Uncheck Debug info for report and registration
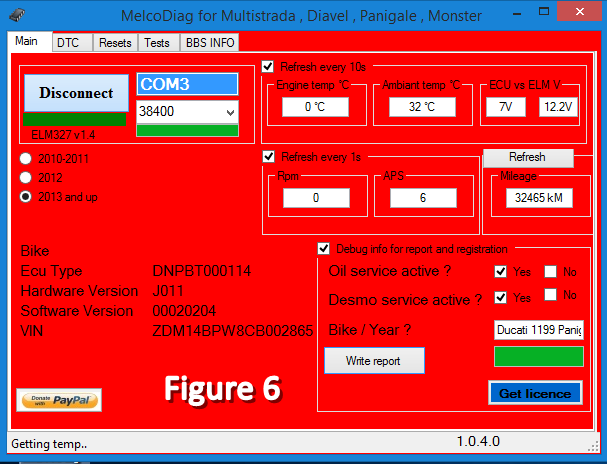Image resolution: width=607 pixels, height=464 pixels. point(324,249)
